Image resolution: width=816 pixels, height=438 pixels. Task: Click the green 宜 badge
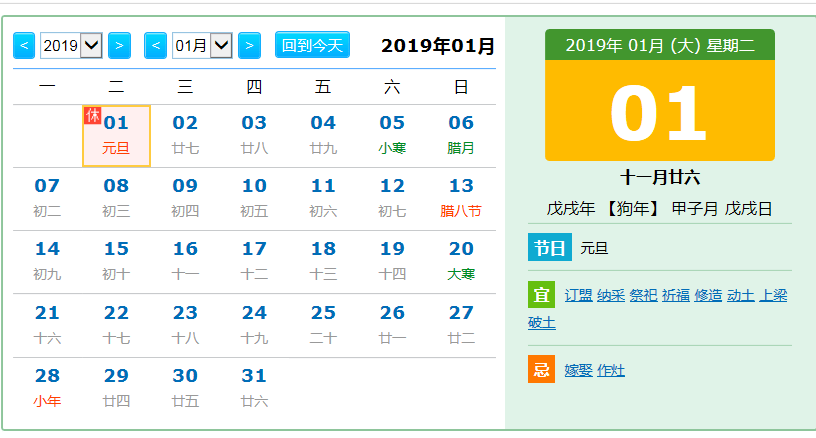541,295
